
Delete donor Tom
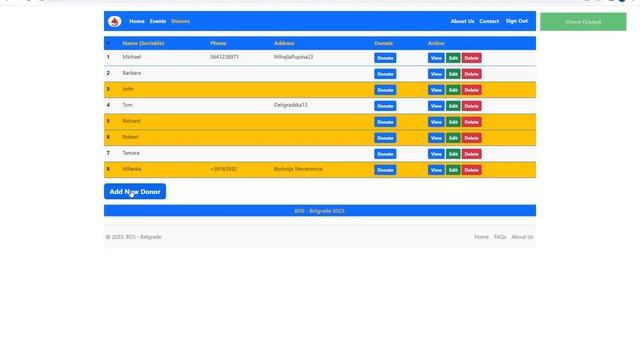coord(471,106)
